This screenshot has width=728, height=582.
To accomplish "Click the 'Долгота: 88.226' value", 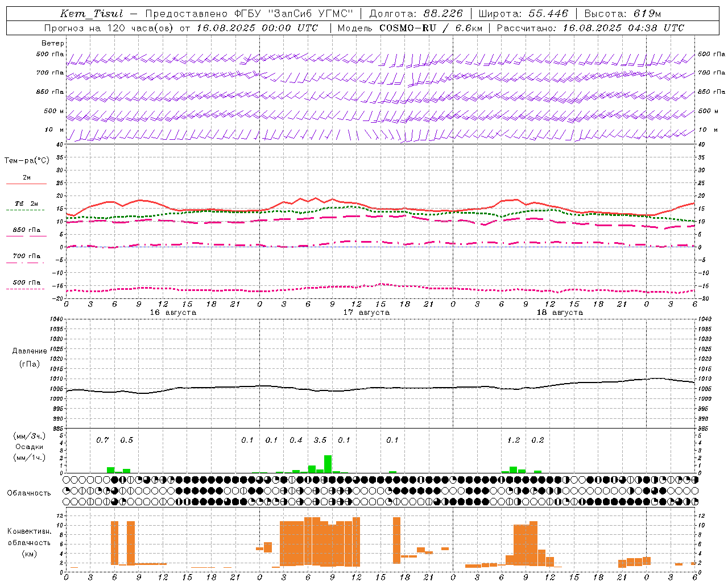I will point(416,14).
